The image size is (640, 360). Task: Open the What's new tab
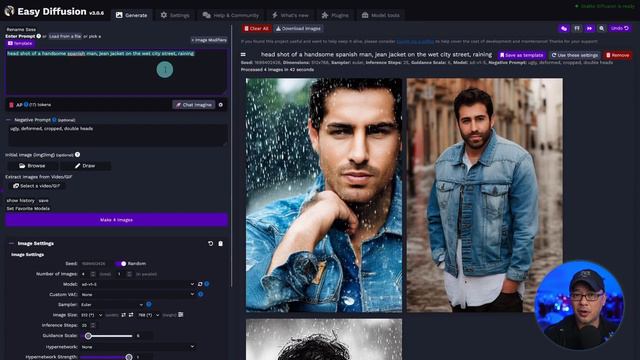pos(290,15)
